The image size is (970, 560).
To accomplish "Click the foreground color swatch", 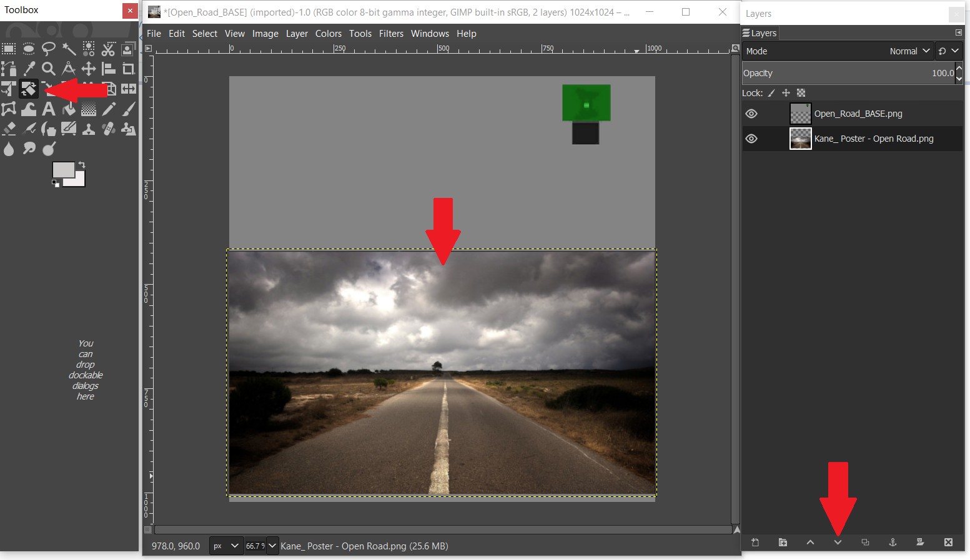I will [63, 170].
